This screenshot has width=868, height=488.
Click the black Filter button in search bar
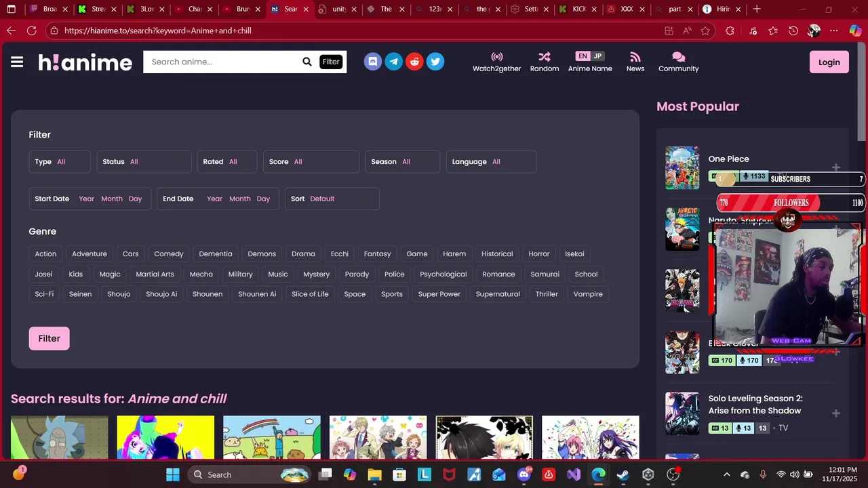[331, 62]
